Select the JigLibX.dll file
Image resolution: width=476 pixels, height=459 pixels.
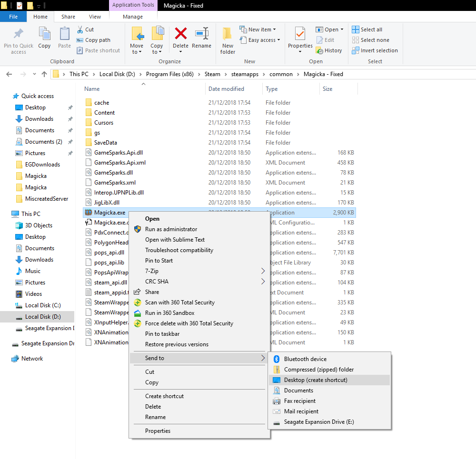(x=107, y=202)
